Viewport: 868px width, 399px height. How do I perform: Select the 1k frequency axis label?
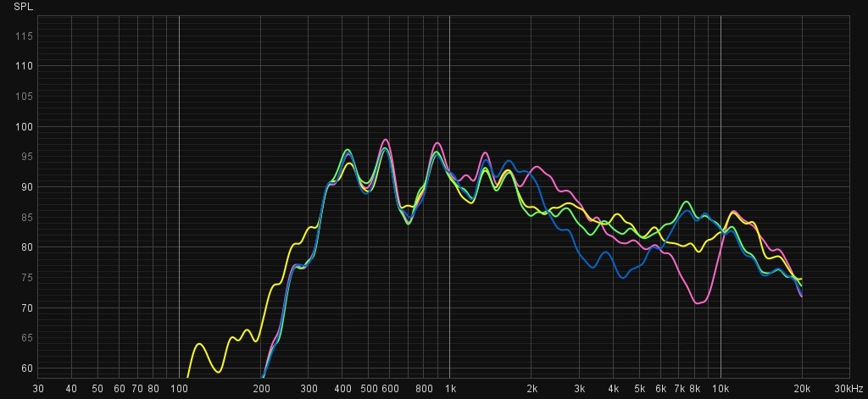pos(450,389)
